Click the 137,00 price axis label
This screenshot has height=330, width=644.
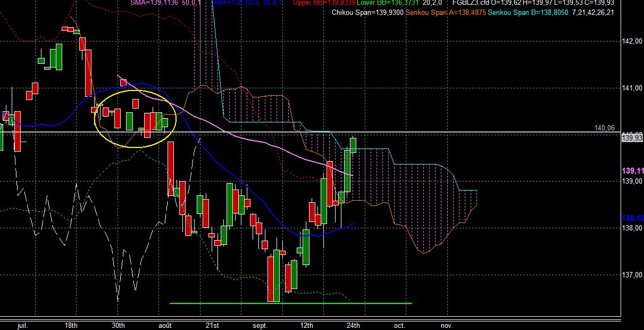[x=633, y=275]
